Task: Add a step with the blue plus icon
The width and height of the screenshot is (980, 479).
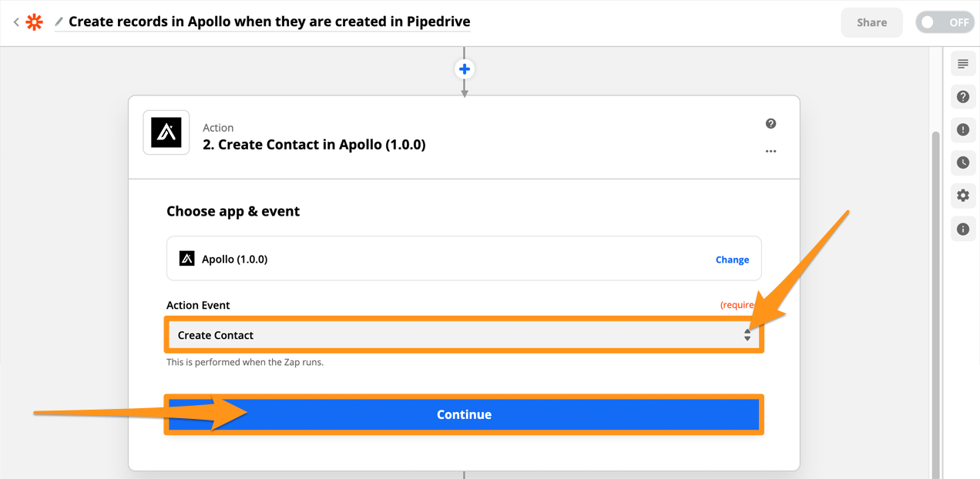Action: pos(465,69)
